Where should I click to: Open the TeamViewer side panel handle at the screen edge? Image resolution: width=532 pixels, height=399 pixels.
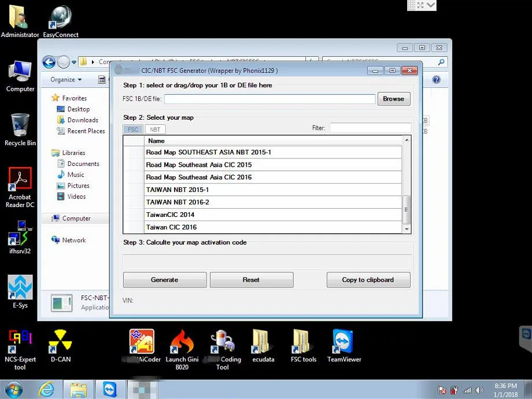[526, 339]
